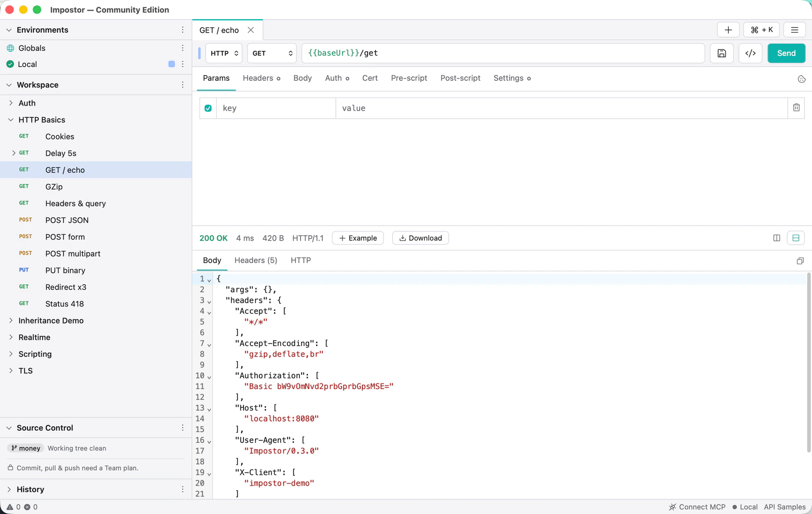
Task: Click the warnings triangle icon in status bar
Action: [10, 507]
